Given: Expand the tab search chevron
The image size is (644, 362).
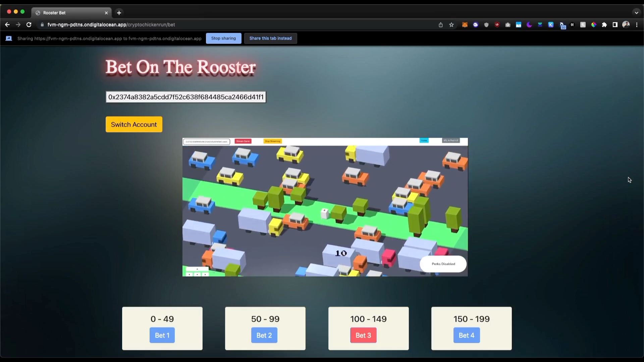Looking at the screenshot, I should (x=636, y=13).
